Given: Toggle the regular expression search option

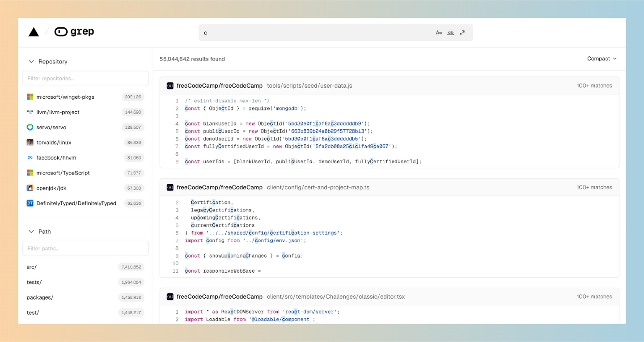Looking at the screenshot, I should [x=463, y=33].
